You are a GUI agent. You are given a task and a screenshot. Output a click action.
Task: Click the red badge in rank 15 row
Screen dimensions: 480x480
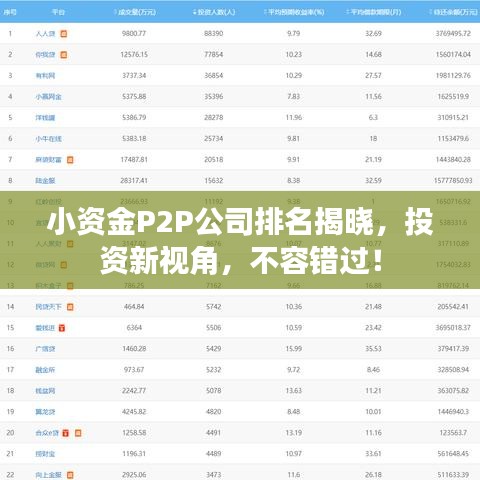tap(62, 328)
